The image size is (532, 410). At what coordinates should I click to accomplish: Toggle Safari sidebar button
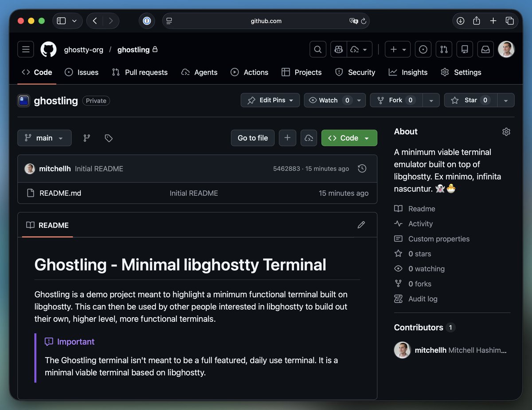click(62, 21)
